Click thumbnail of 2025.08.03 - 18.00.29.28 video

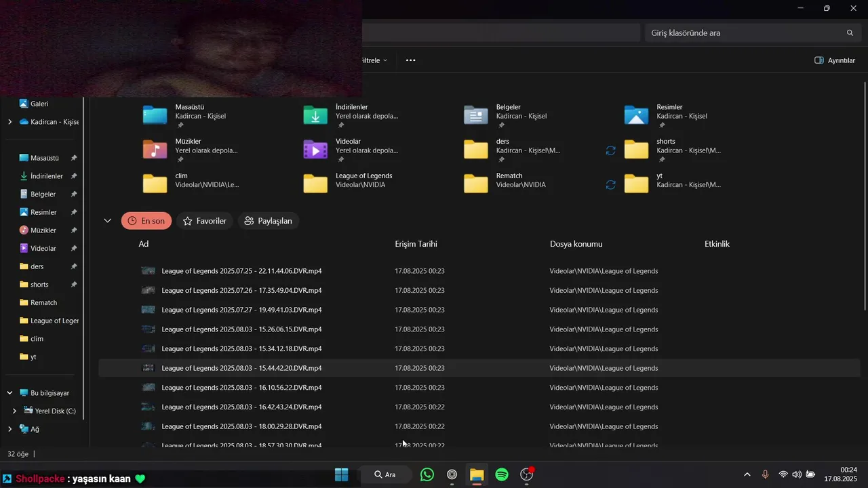point(148,426)
